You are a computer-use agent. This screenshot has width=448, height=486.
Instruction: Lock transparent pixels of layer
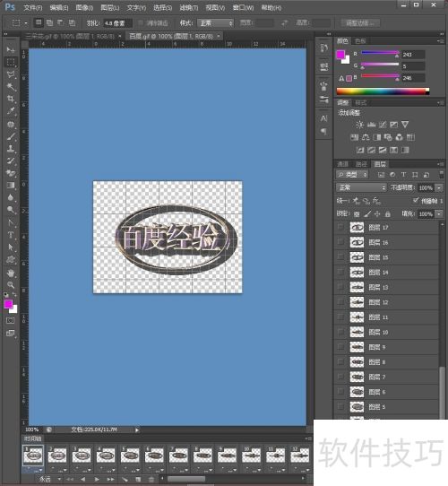tap(357, 214)
